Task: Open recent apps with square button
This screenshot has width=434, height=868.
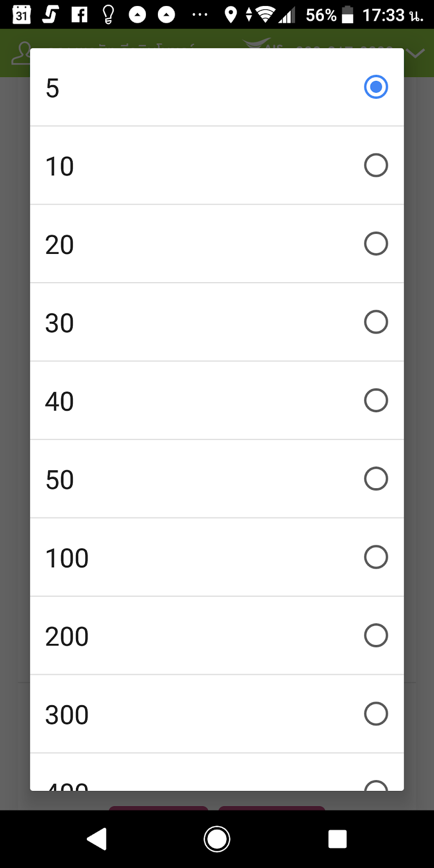Action: coord(337,839)
